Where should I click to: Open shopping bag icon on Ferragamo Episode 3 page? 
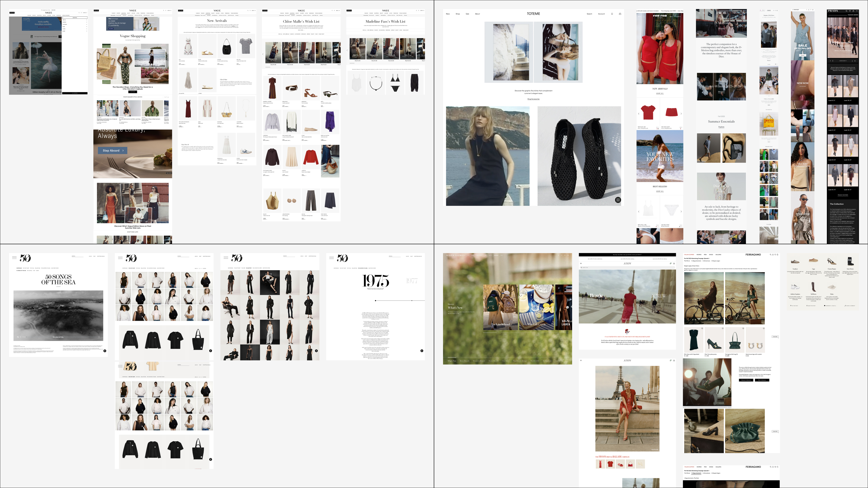(x=777, y=255)
